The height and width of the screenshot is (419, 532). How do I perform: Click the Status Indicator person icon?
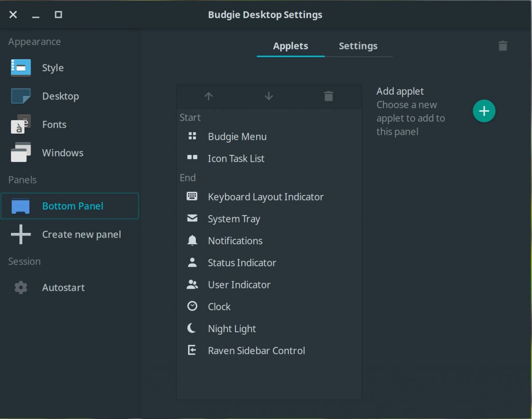(x=192, y=262)
